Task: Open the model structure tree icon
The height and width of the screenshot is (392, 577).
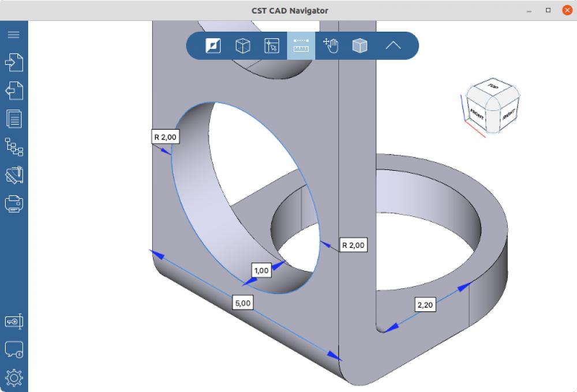Action: point(14,148)
